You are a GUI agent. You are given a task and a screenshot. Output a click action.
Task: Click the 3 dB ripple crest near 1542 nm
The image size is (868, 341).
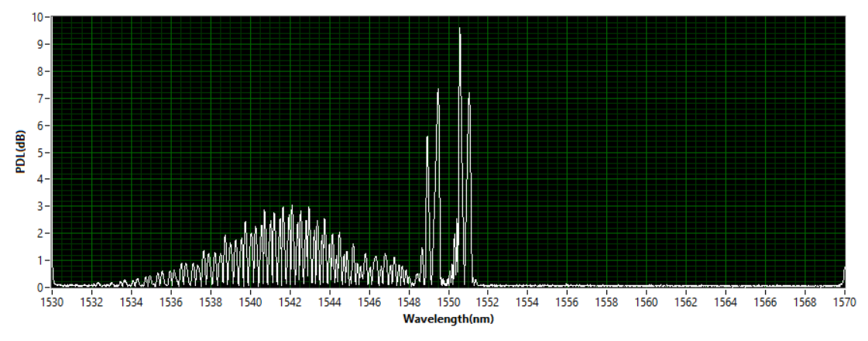[291, 207]
